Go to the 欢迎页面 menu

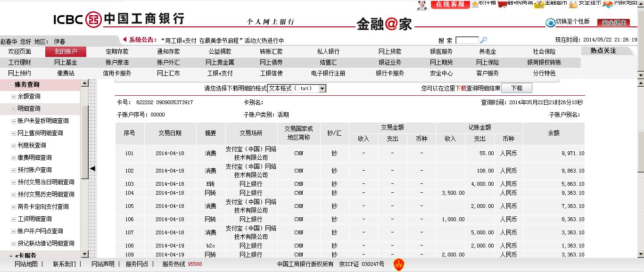click(x=20, y=51)
